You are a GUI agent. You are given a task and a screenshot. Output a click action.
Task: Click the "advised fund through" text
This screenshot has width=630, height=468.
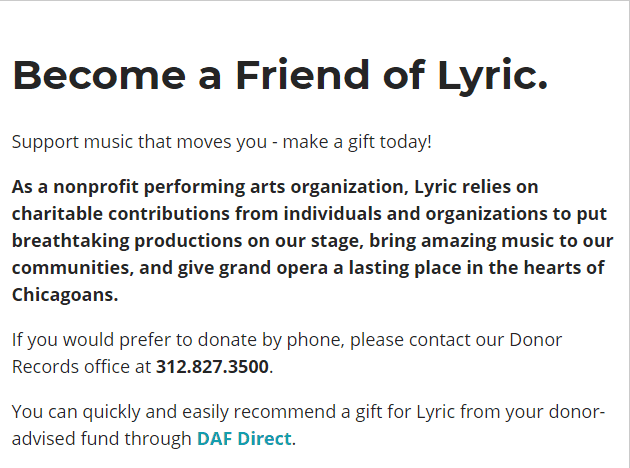[x=101, y=439]
